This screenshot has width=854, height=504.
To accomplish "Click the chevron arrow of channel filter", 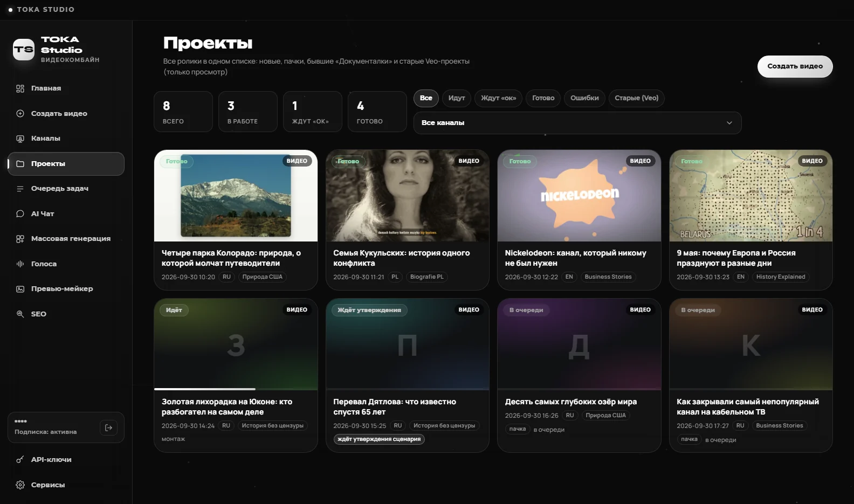I will (729, 123).
